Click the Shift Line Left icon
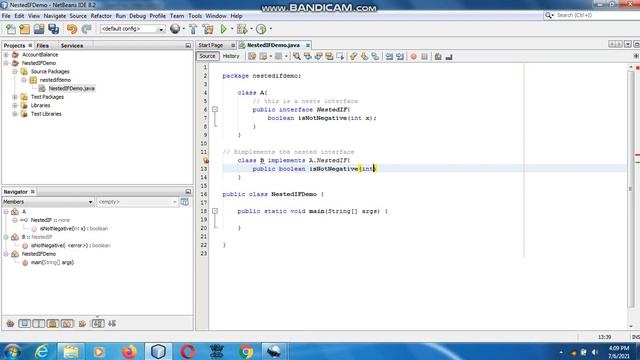This screenshot has width=640, height=360. point(389,57)
